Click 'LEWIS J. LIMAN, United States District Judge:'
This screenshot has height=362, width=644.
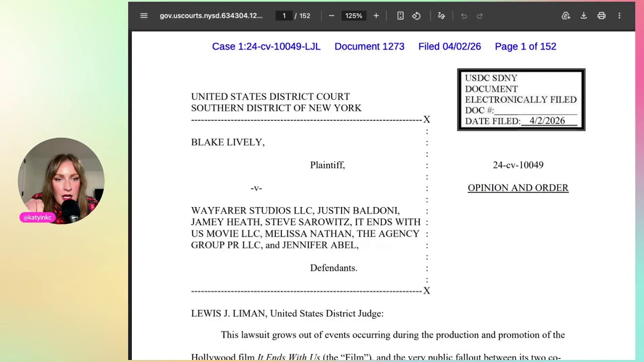click(x=287, y=314)
